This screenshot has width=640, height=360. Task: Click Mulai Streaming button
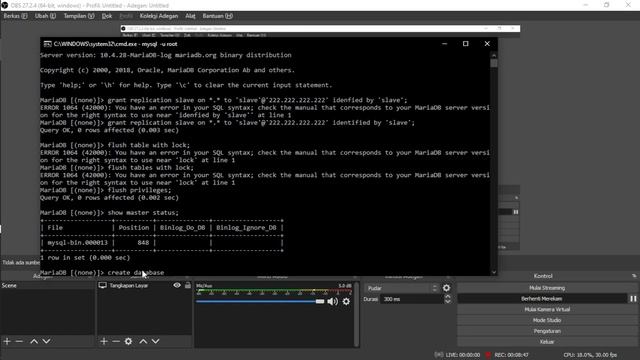[547, 288]
